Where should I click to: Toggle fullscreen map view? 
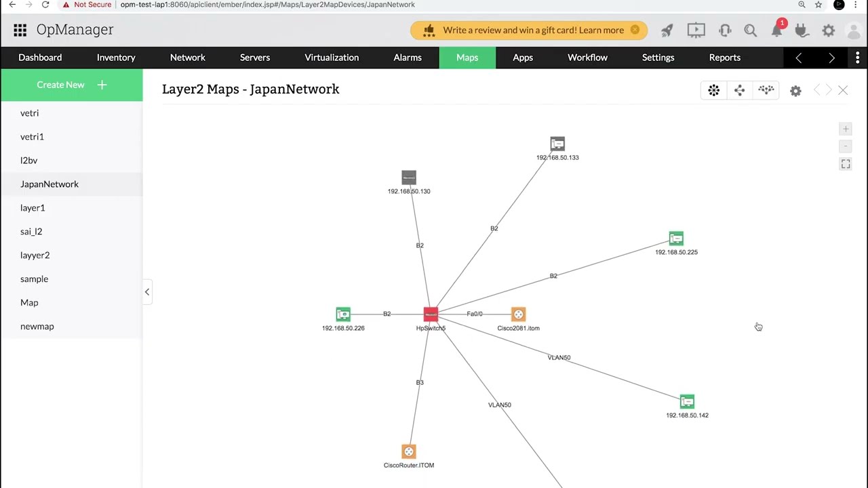[x=846, y=164]
